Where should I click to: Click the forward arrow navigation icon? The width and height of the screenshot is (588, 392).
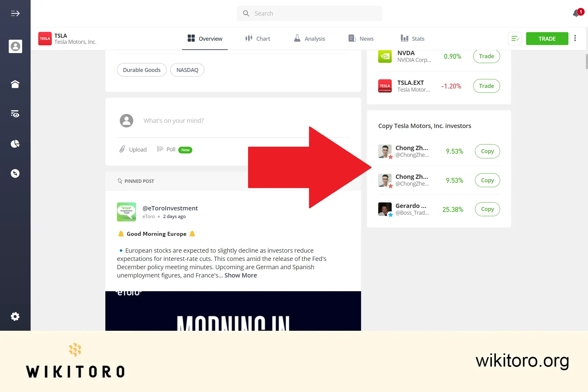15,13
